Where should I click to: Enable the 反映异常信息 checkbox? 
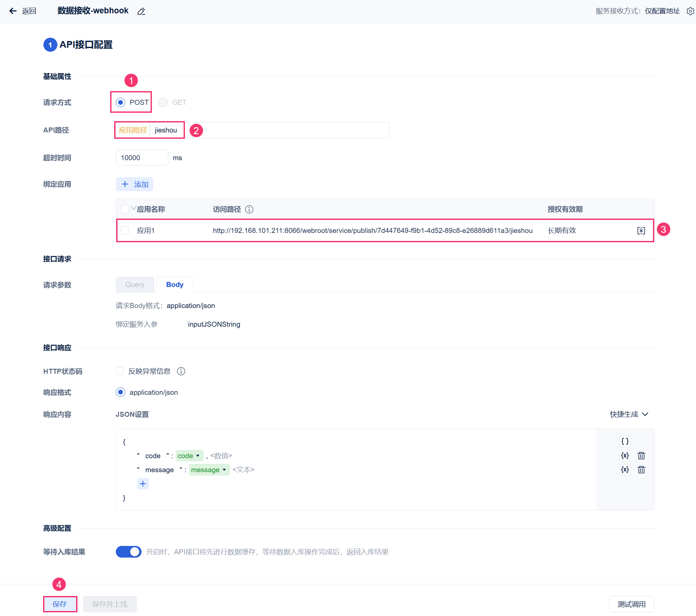[120, 371]
